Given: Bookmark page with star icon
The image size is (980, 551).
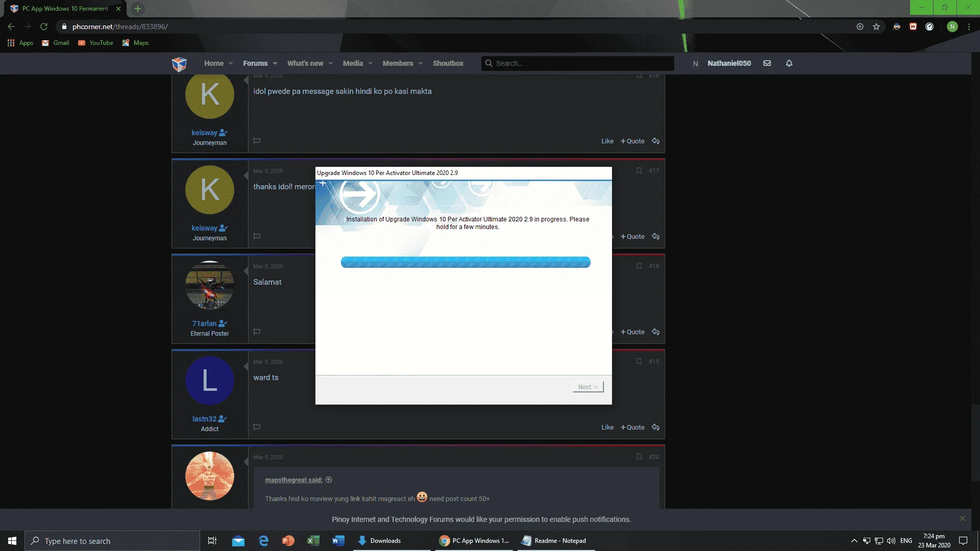Looking at the screenshot, I should click(x=876, y=27).
